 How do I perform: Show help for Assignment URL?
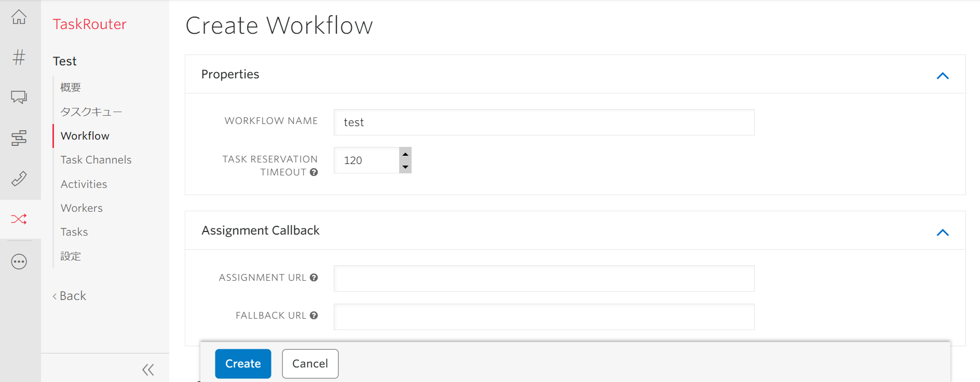314,278
